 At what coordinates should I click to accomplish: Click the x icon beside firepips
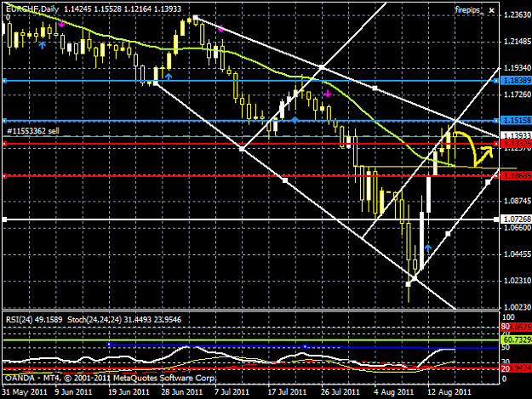click(x=491, y=10)
